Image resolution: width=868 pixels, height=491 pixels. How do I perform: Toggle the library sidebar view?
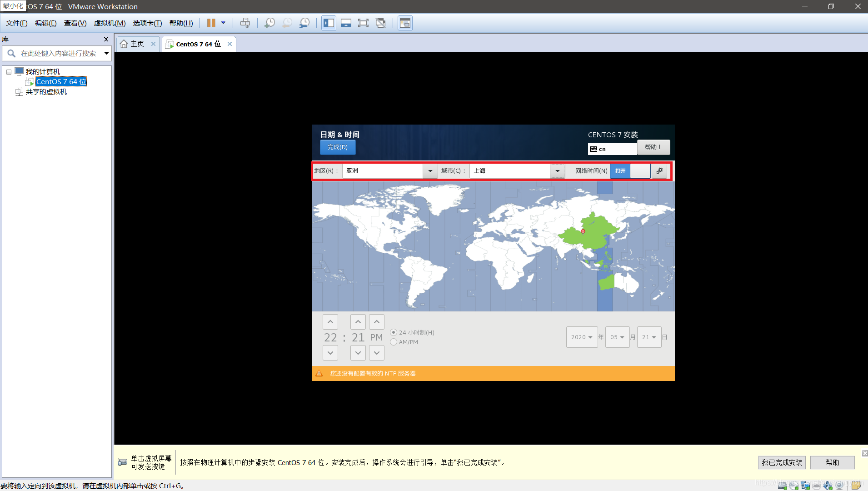pyautogui.click(x=329, y=23)
